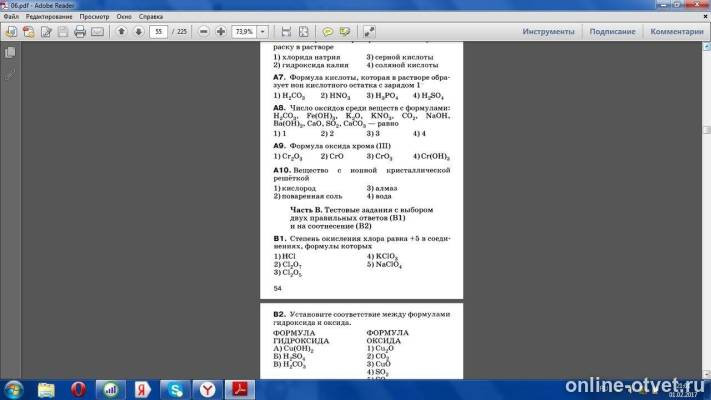This screenshot has width=711, height=400.
Task: Open Yandex 'Я' taskbar icon
Action: 142,390
